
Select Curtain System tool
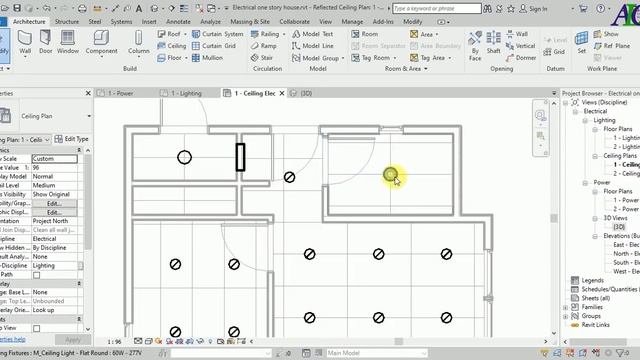click(x=218, y=34)
